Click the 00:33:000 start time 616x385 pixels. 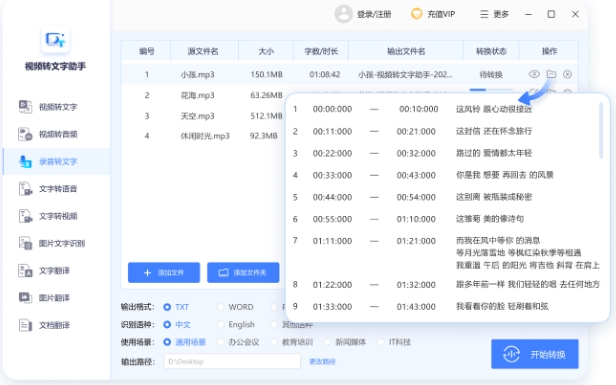(332, 175)
